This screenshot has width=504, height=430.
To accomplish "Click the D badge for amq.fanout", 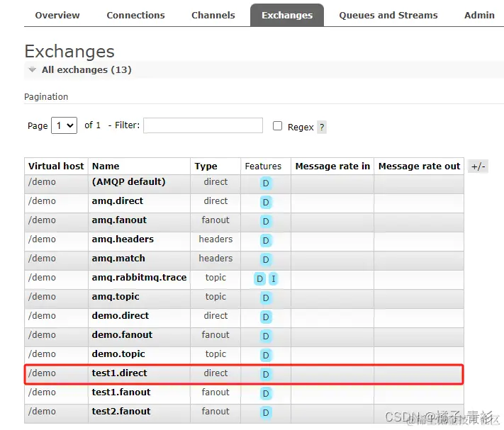I will [x=266, y=221].
